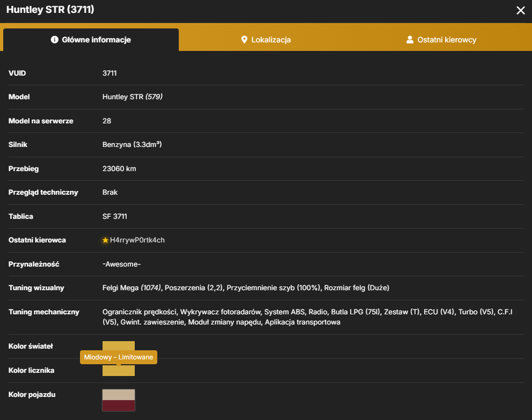Click the Kolor świateł yellow swatch
The height and width of the screenshot is (420, 532).
[x=118, y=346]
